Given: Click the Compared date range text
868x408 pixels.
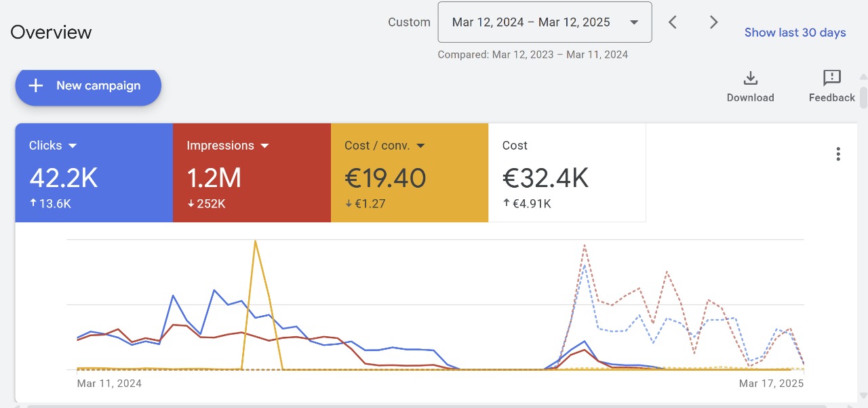Looking at the screenshot, I should coord(532,55).
